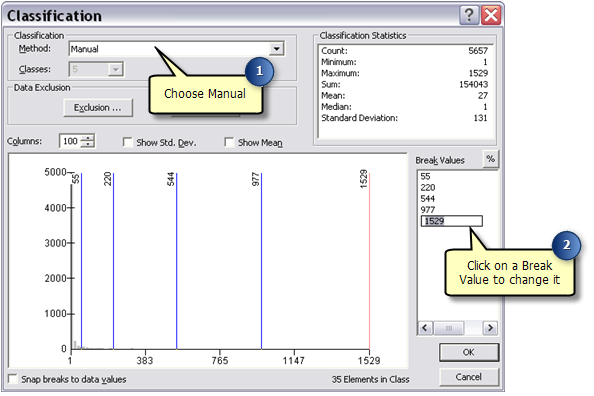Click the Maximum value 1529 in statistics

[478, 73]
